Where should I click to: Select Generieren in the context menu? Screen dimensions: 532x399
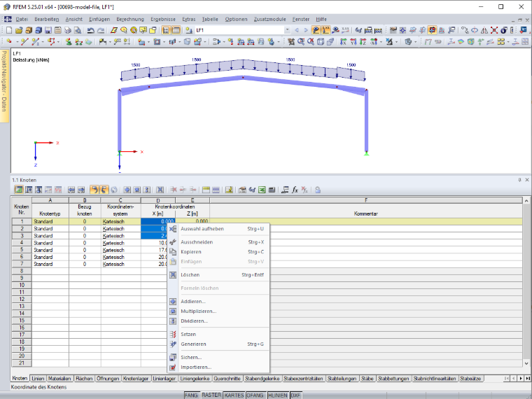point(193,344)
